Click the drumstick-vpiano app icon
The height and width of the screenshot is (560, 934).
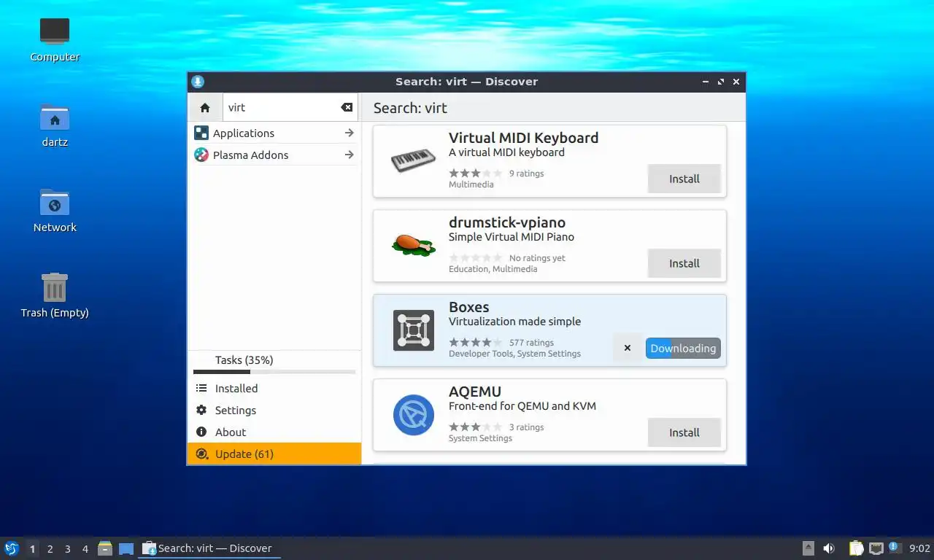(413, 245)
